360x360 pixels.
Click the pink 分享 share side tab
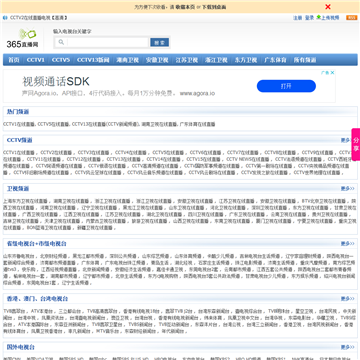356,144
